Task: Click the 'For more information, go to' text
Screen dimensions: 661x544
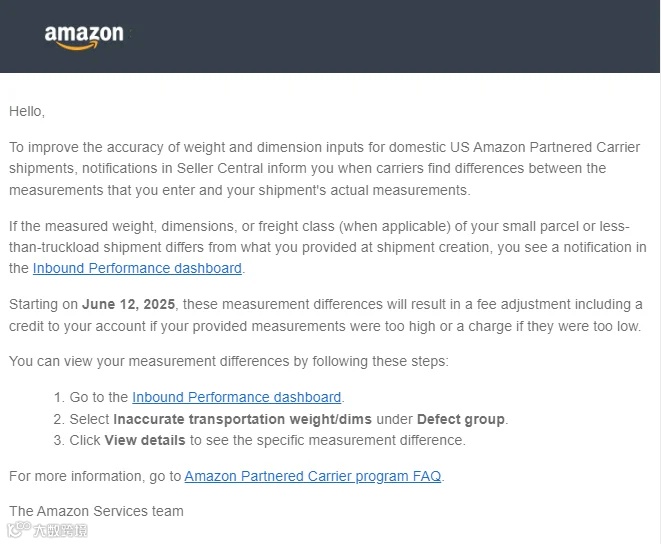Action: point(95,476)
